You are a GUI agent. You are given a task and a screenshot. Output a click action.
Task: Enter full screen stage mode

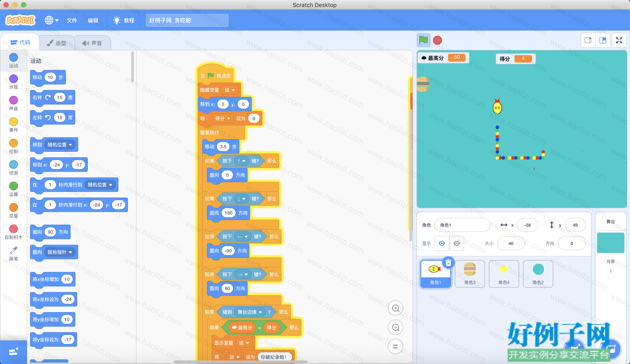(x=619, y=40)
